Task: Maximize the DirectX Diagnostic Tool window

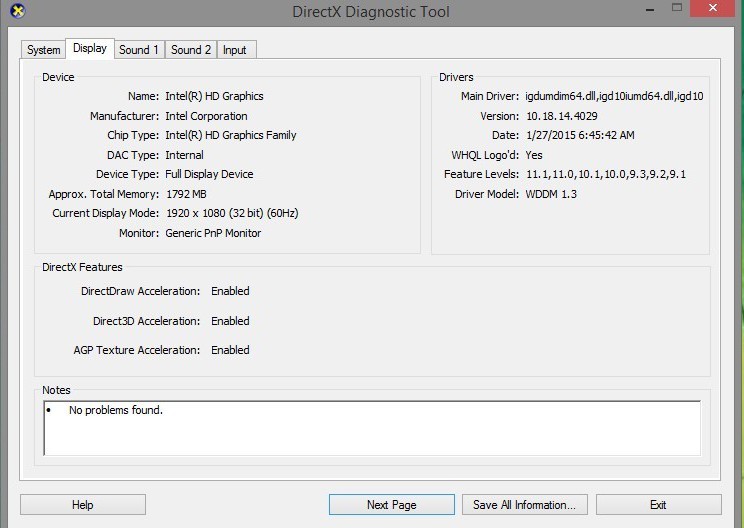Action: pyautogui.click(x=677, y=8)
